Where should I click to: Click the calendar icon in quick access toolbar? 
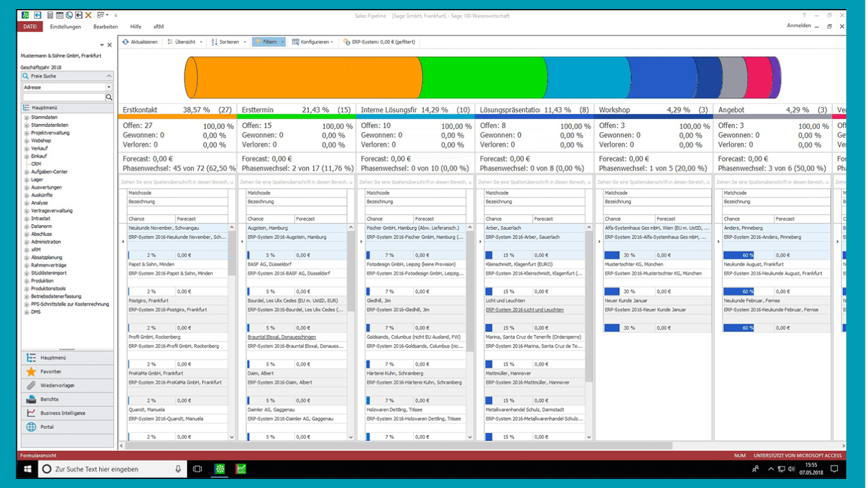(x=60, y=15)
